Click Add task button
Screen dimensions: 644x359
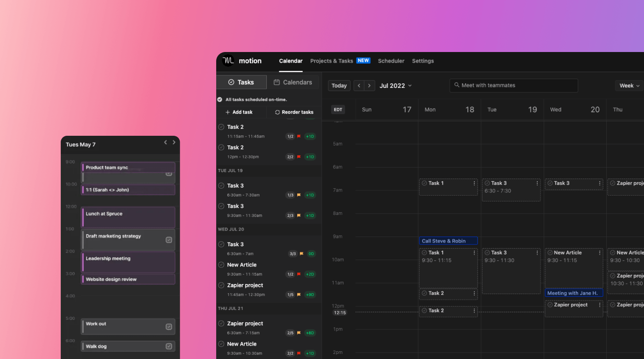[239, 112]
